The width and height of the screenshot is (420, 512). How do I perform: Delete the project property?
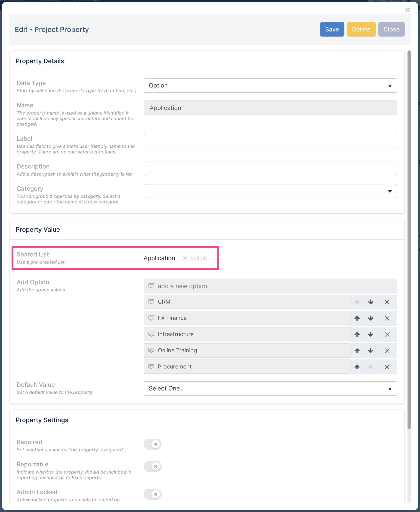coord(361,29)
